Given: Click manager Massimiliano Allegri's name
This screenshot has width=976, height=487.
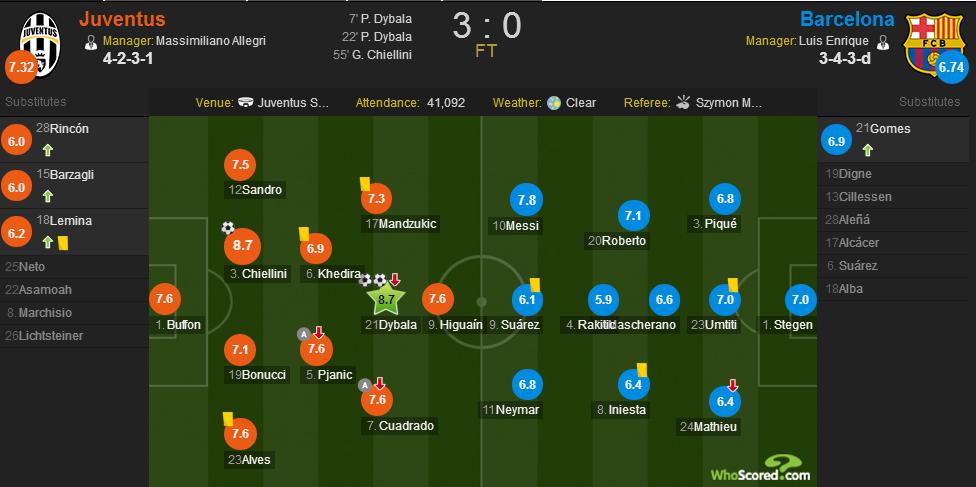Looking at the screenshot, I should pos(210,41).
